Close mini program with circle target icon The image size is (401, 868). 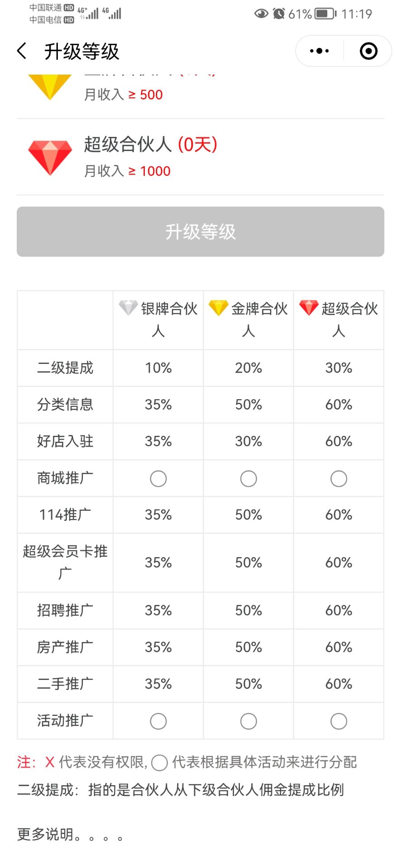(368, 51)
